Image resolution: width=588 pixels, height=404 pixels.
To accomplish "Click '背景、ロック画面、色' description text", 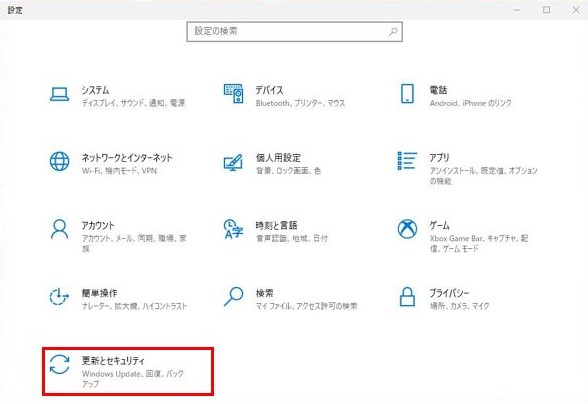I will [288, 171].
